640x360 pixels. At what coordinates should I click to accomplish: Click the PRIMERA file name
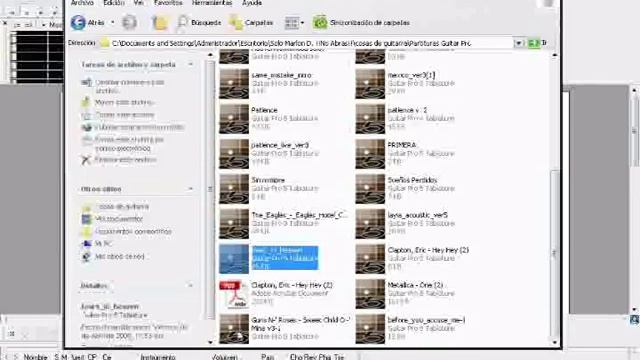[402, 145]
